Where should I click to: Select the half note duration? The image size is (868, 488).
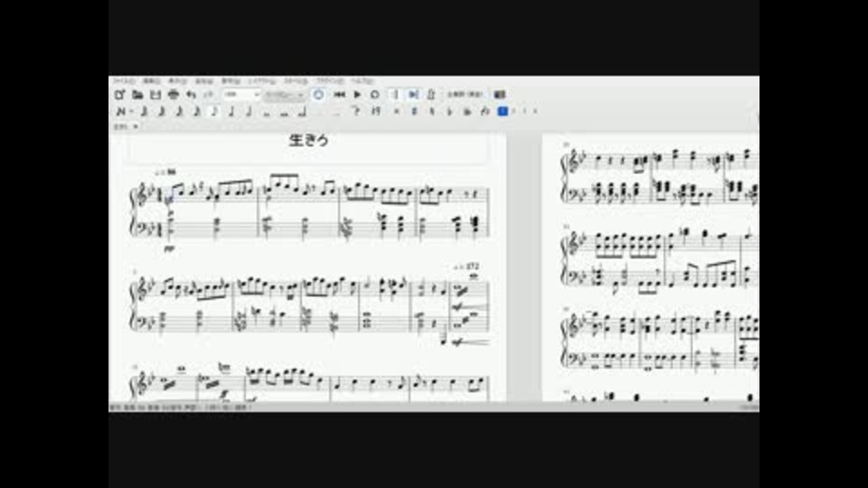tap(250, 111)
